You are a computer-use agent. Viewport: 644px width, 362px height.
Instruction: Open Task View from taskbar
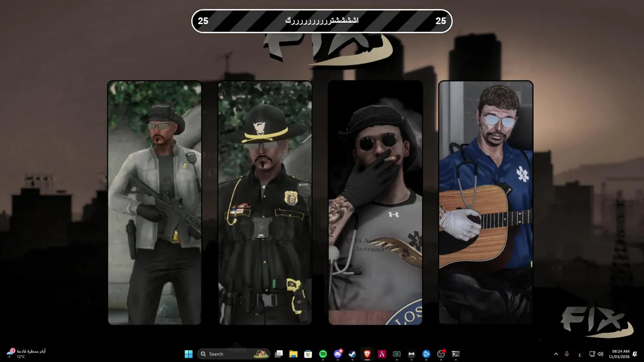279,354
